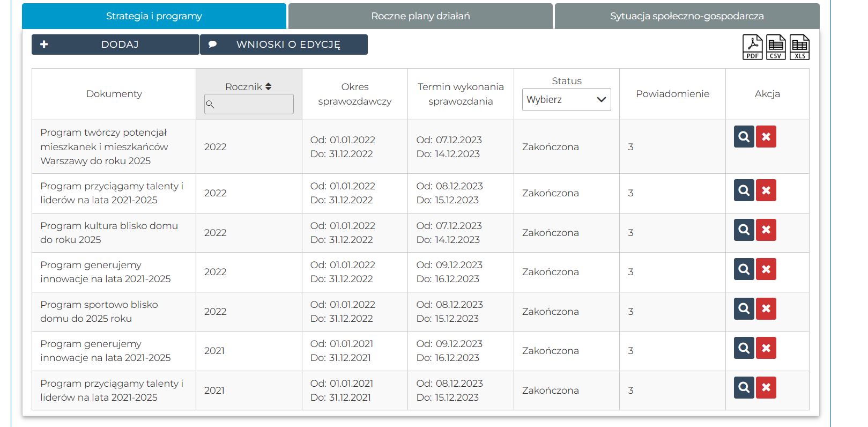
Task: Delete the Program kultura blisko domu row
Action: click(x=766, y=230)
